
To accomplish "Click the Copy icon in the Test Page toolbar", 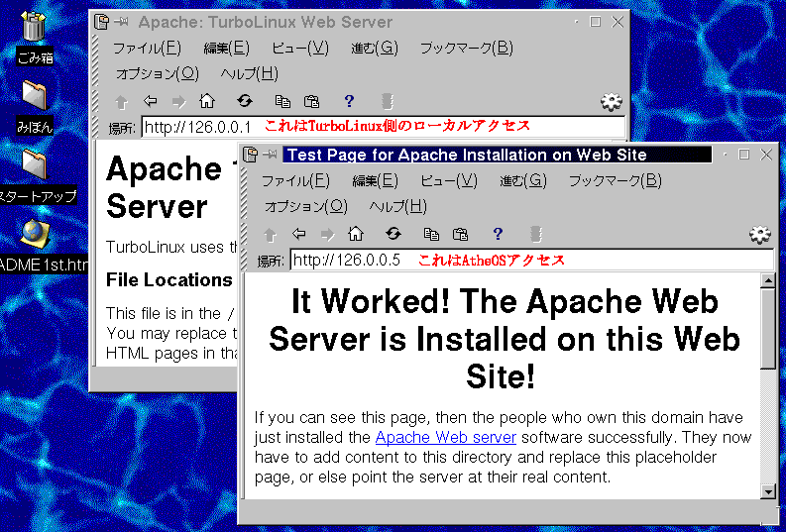I will 431,234.
